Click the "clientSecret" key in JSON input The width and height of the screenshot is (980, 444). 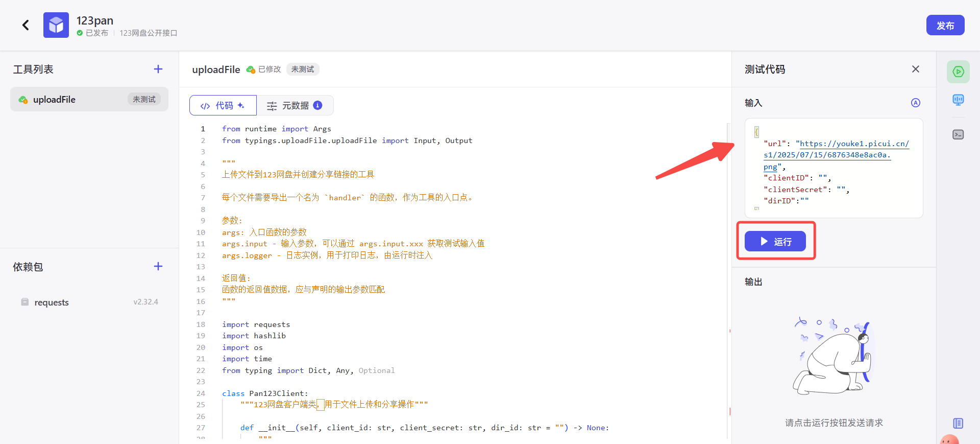[795, 190]
